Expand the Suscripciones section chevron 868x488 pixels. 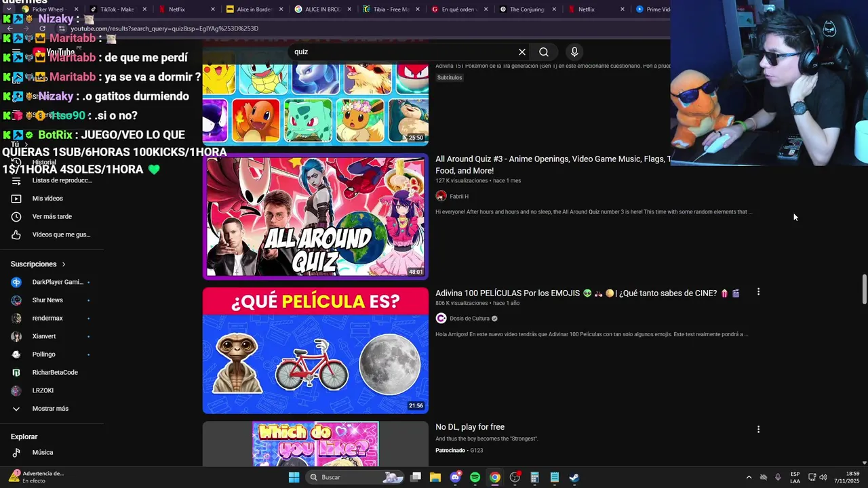click(x=64, y=264)
